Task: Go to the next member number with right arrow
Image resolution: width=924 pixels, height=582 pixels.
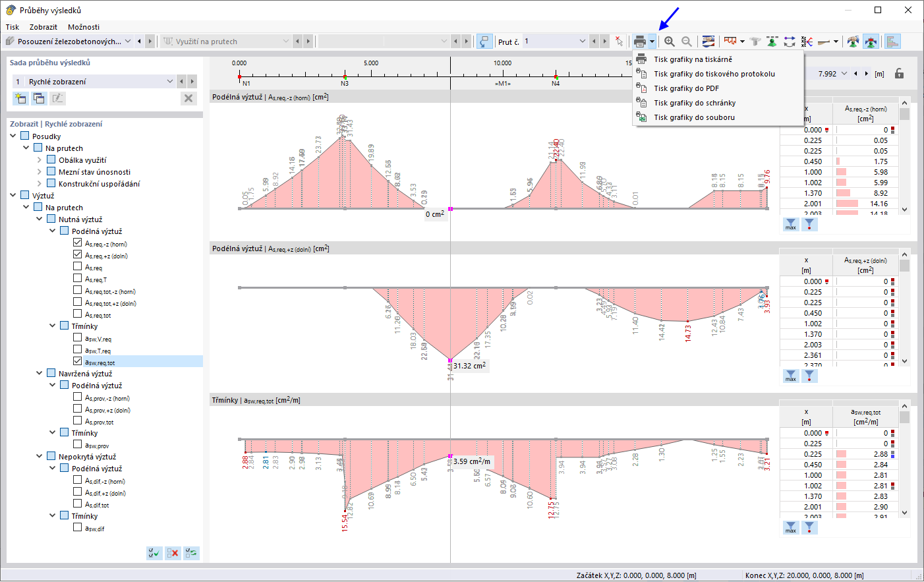Action: tap(604, 42)
